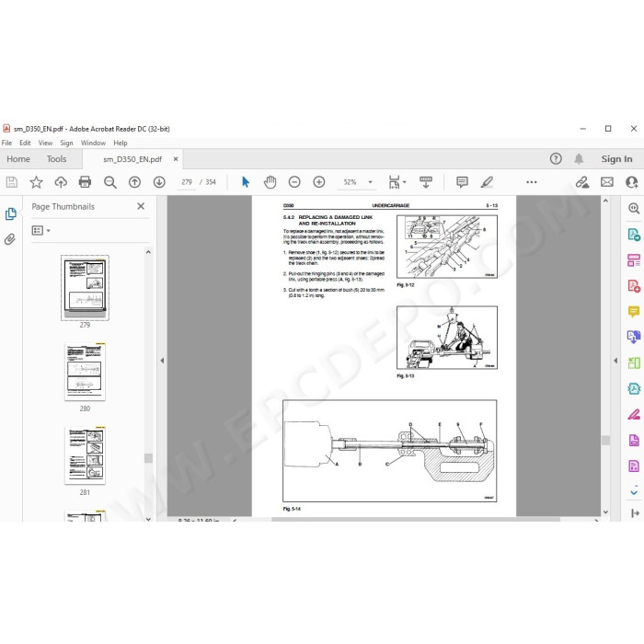Open the Sign menu

click(x=66, y=143)
